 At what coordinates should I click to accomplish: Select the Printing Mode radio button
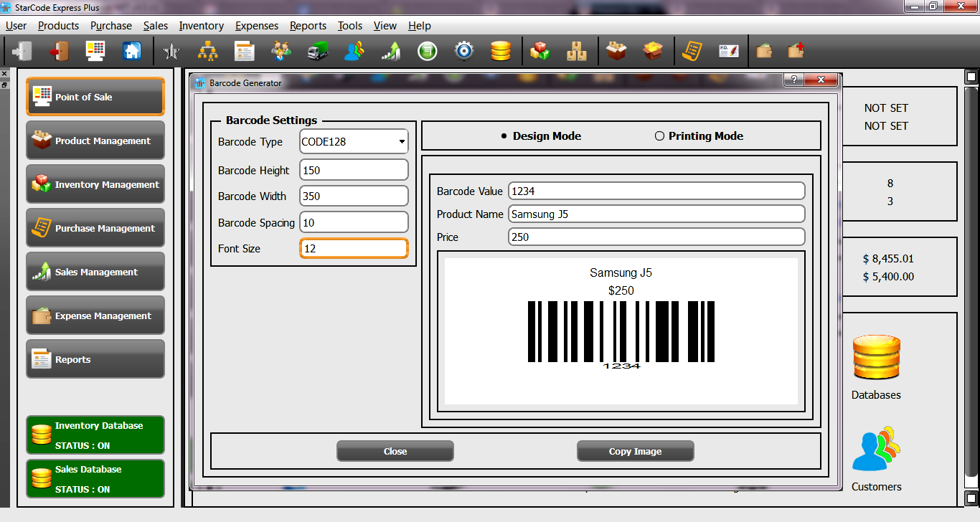coord(699,136)
